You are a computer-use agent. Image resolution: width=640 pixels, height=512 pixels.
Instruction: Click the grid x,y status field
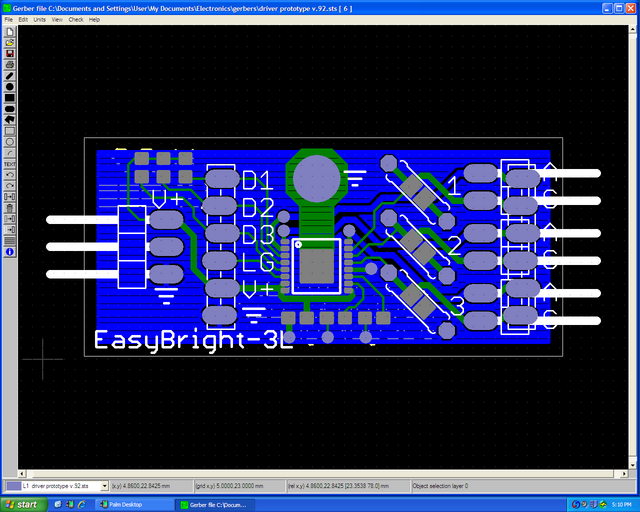coord(240,486)
